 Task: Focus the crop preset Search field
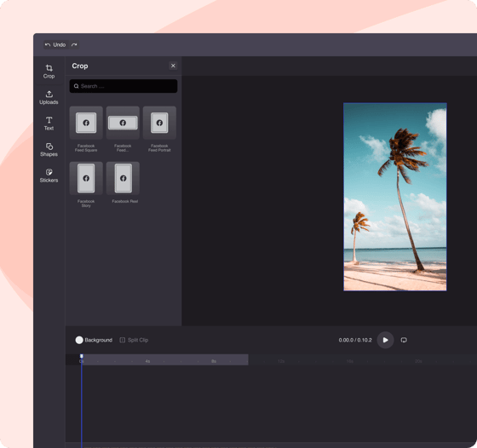124,86
